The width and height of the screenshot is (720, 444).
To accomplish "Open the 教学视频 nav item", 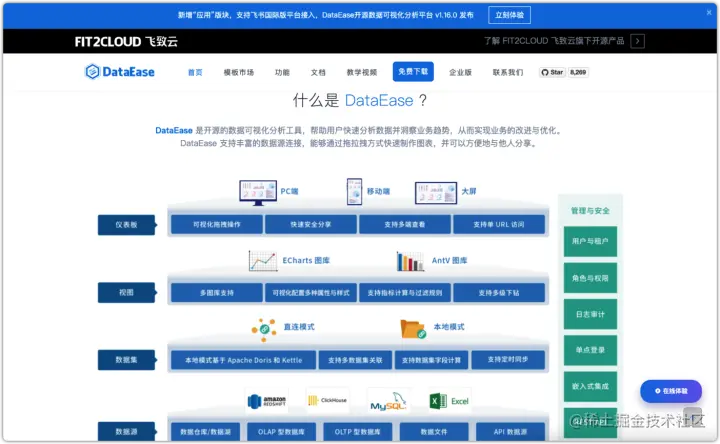I will tap(361, 72).
